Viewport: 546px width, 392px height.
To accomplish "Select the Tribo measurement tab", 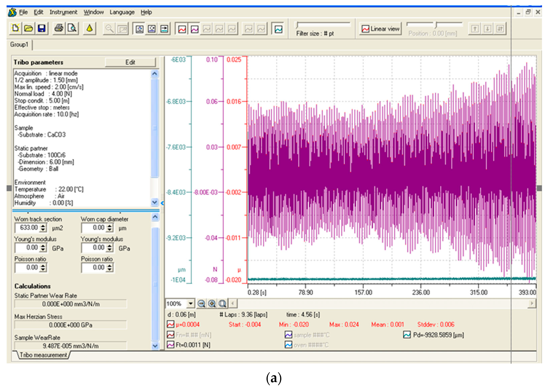I will point(43,355).
